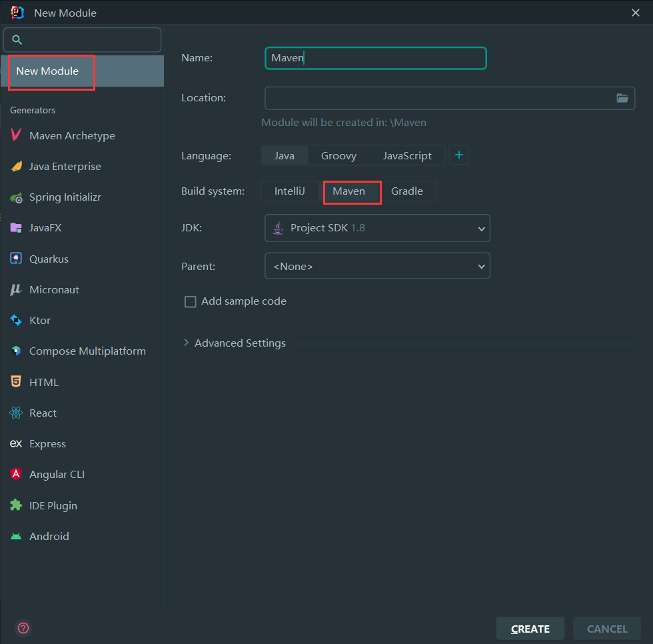
Task: Pick the React generator icon
Action: click(16, 413)
